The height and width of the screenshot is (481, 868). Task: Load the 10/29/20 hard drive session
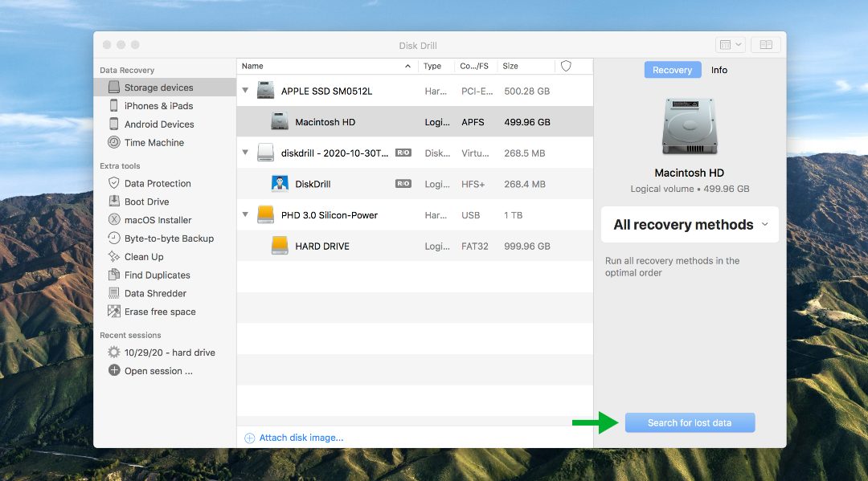pyautogui.click(x=170, y=353)
